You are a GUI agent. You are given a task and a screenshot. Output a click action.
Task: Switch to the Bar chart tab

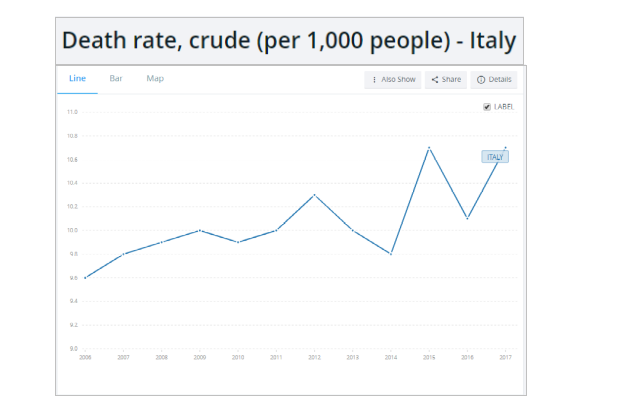click(116, 78)
